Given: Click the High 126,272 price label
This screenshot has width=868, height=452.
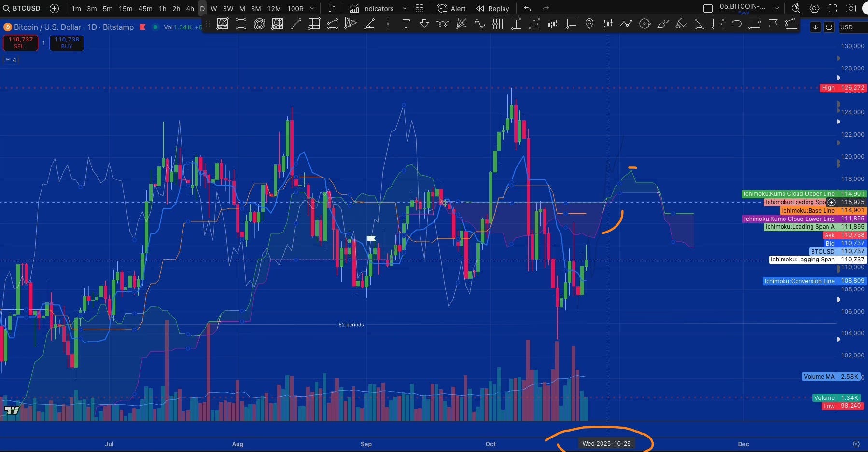Looking at the screenshot, I should [842, 88].
